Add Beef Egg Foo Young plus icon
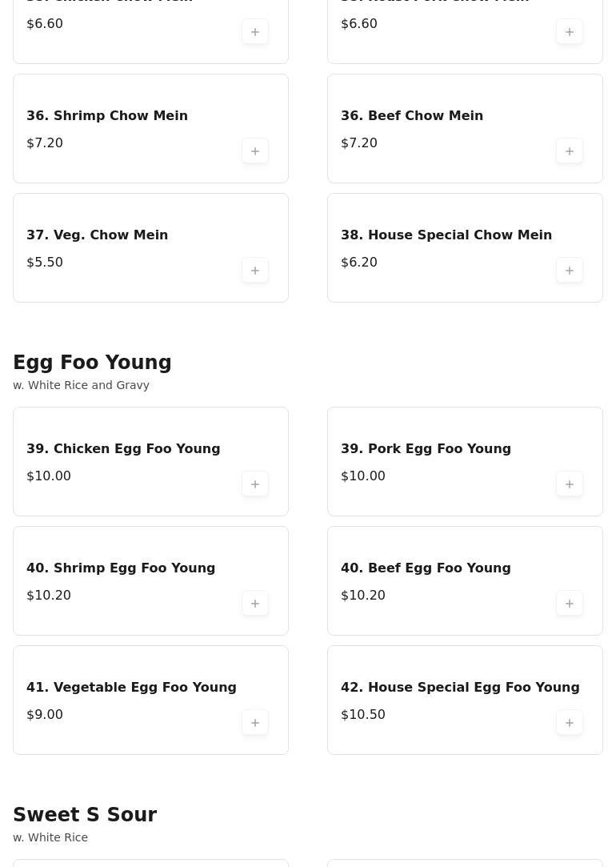The width and height of the screenshot is (616, 867). click(x=570, y=604)
